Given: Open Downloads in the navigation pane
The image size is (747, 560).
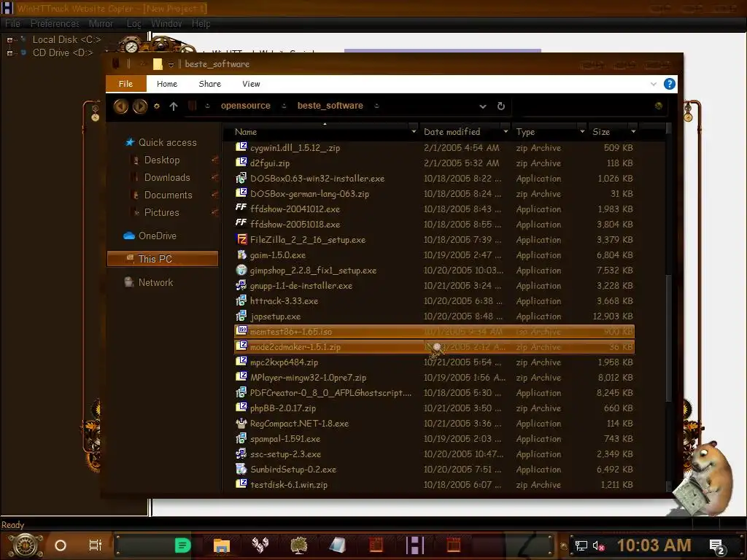Looking at the screenshot, I should pyautogui.click(x=167, y=178).
